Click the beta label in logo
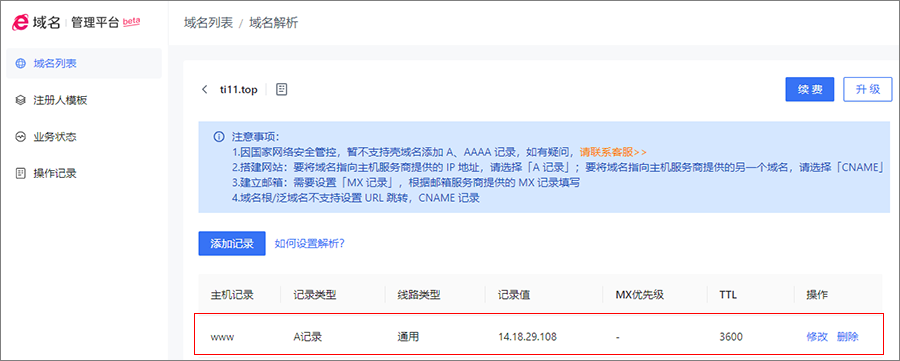 pyautogui.click(x=131, y=21)
